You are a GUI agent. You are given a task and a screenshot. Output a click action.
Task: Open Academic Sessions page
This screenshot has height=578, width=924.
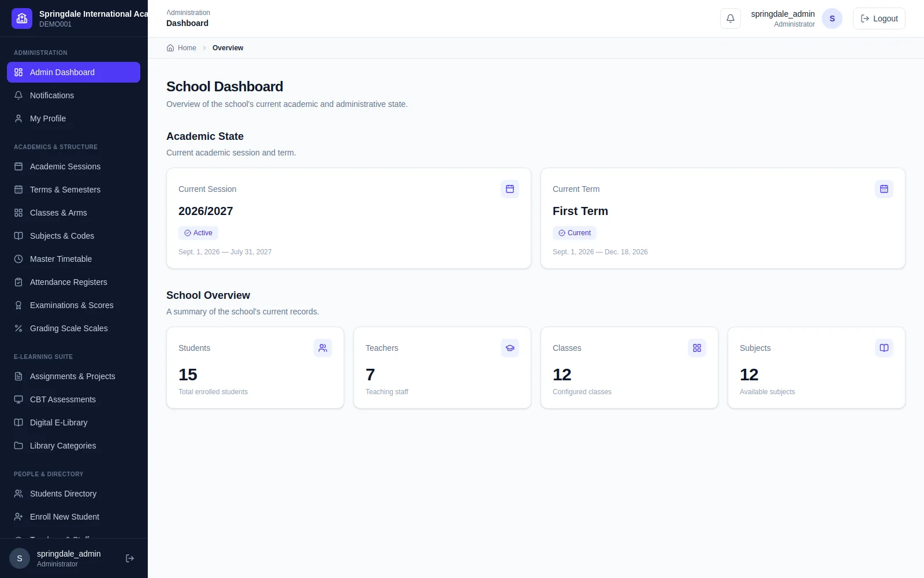point(73,166)
